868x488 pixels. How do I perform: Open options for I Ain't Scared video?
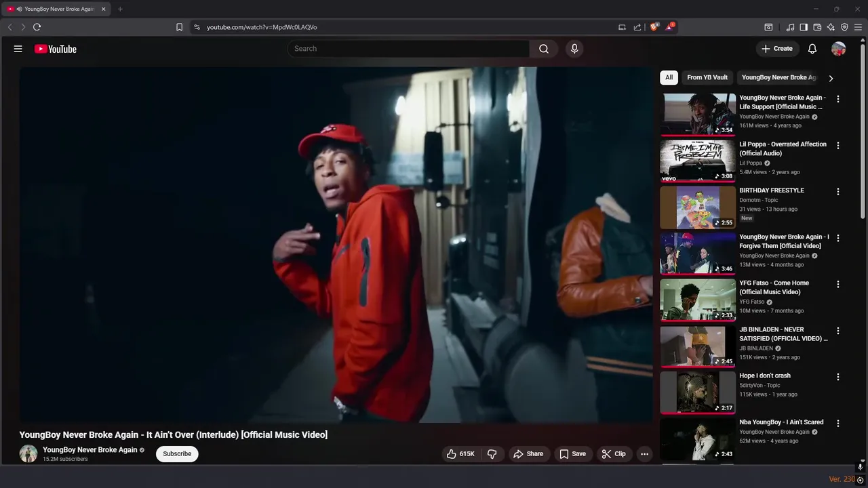[x=838, y=424]
